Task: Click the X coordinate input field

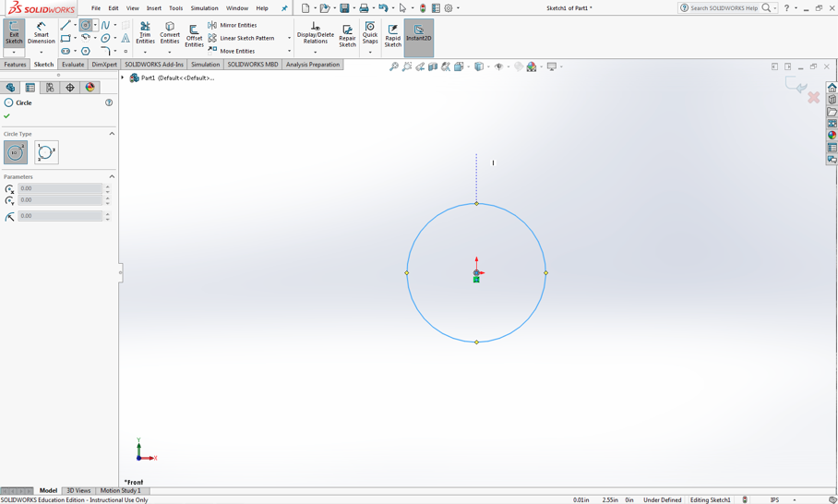Action: pos(60,188)
